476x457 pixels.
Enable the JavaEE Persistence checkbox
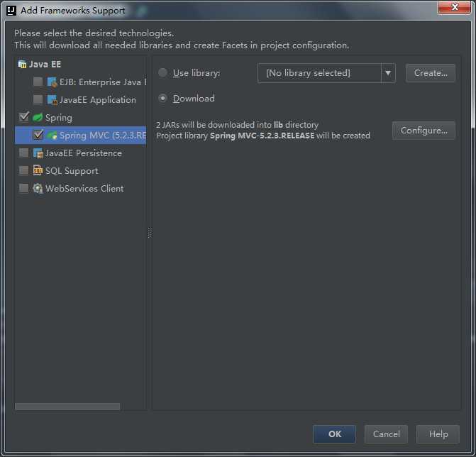[x=23, y=153]
